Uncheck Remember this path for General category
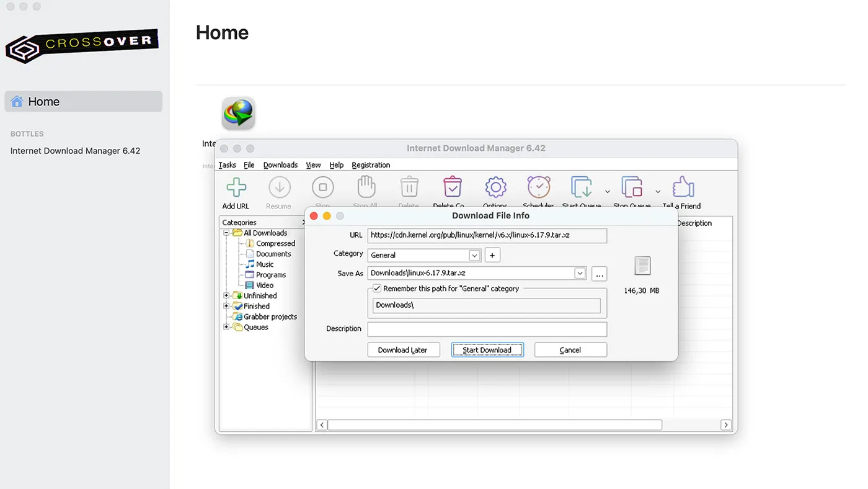The image size is (868, 489). point(377,288)
